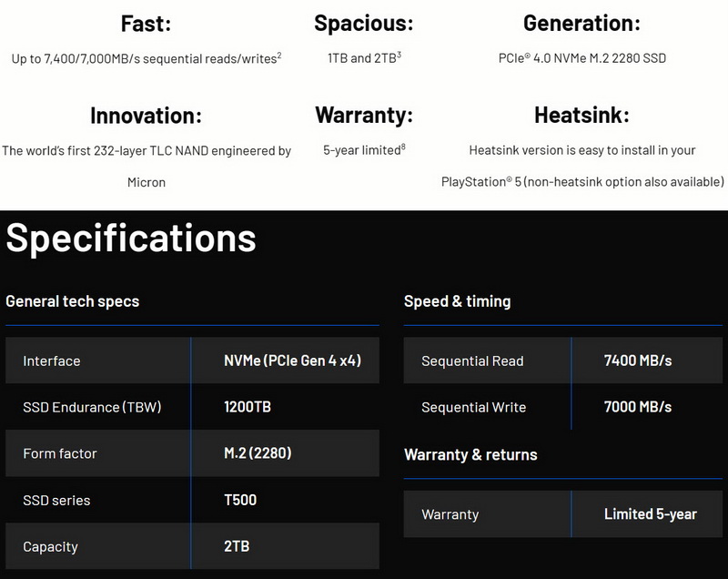Image resolution: width=728 pixels, height=579 pixels.
Task: Click the "Spacious:" feature heading
Action: pyautogui.click(x=363, y=24)
